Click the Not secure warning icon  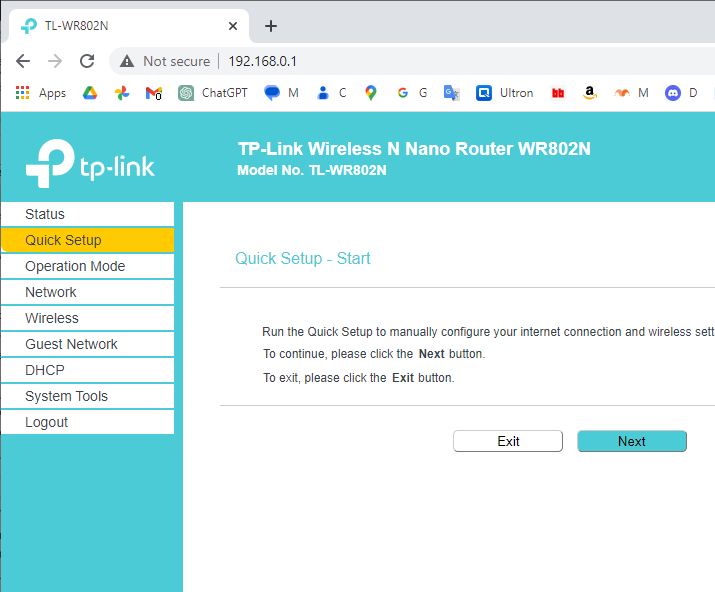(127, 61)
